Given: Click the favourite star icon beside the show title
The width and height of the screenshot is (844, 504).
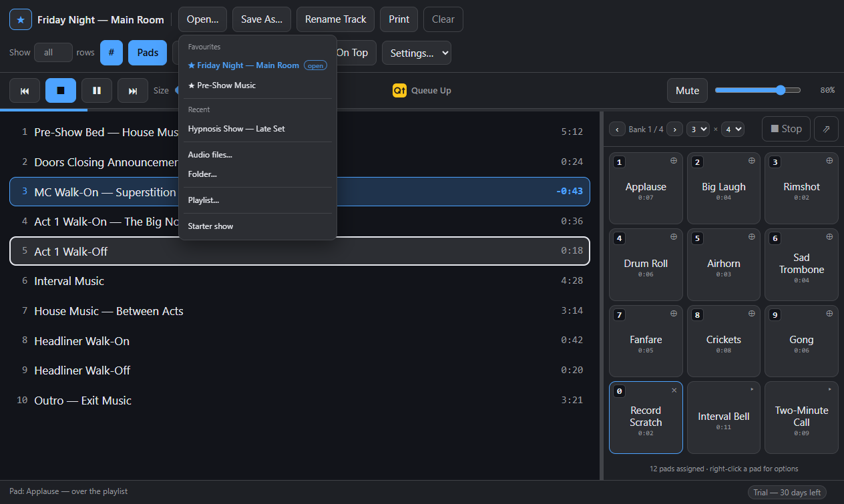Looking at the screenshot, I should click(x=20, y=19).
